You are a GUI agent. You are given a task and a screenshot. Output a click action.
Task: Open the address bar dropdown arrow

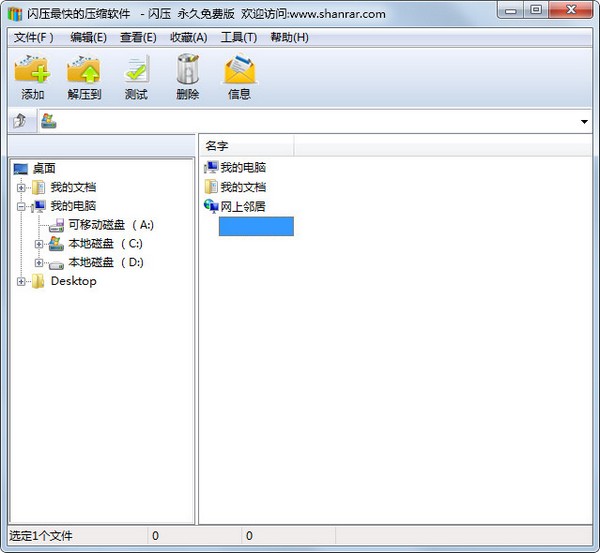(584, 122)
